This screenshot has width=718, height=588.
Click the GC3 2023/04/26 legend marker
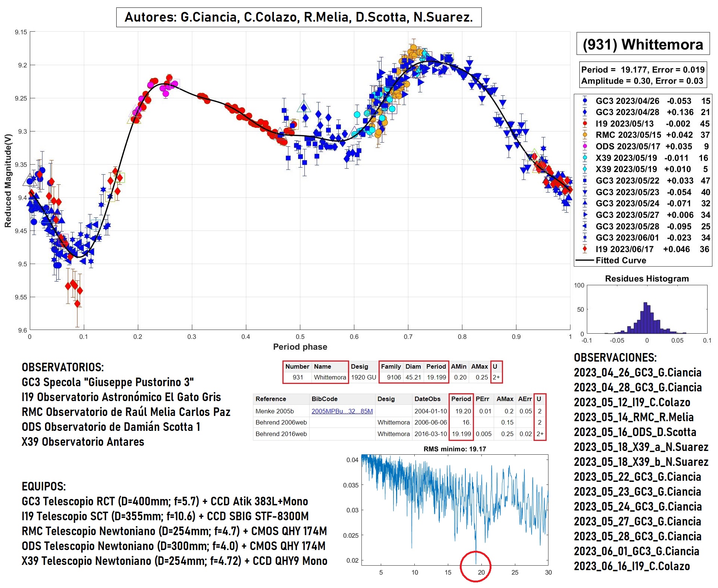[x=585, y=101]
